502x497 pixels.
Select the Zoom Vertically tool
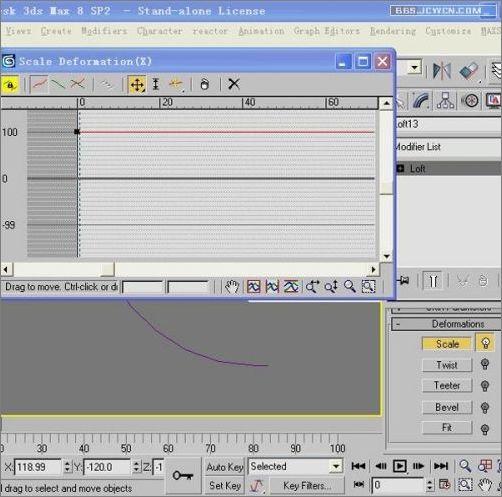coord(331,287)
